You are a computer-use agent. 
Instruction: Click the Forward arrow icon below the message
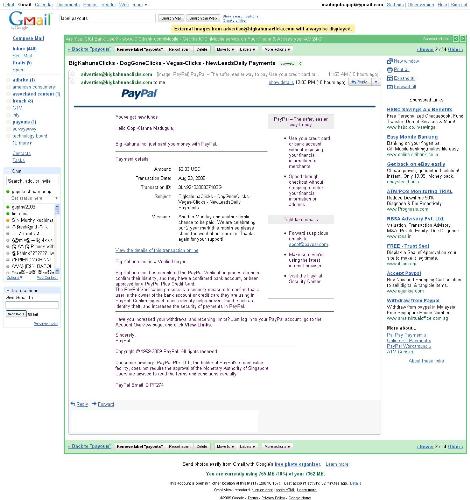94,404
